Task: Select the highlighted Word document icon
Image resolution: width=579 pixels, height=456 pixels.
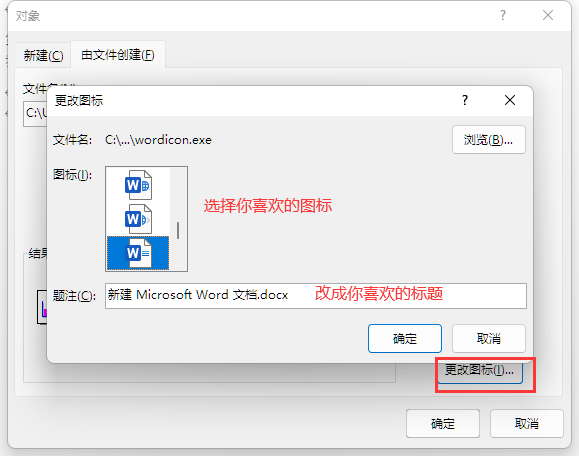Action: (x=138, y=253)
